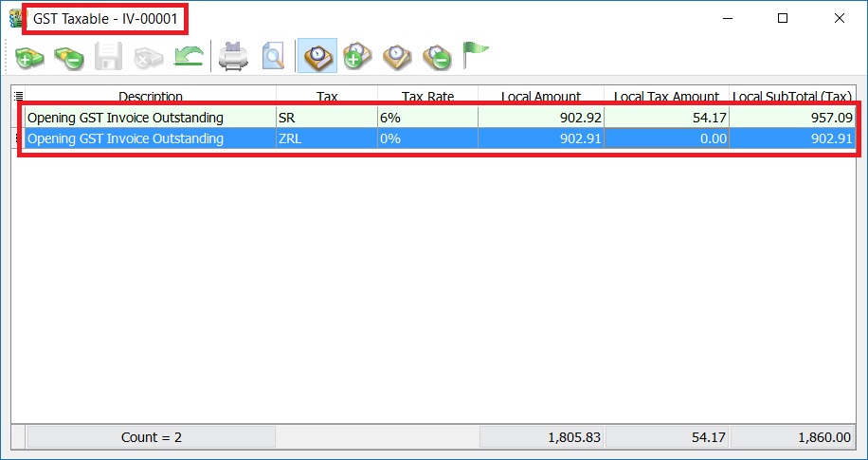The image size is (868, 460).
Task: Click footer tax total 54.17
Action: tap(668, 437)
